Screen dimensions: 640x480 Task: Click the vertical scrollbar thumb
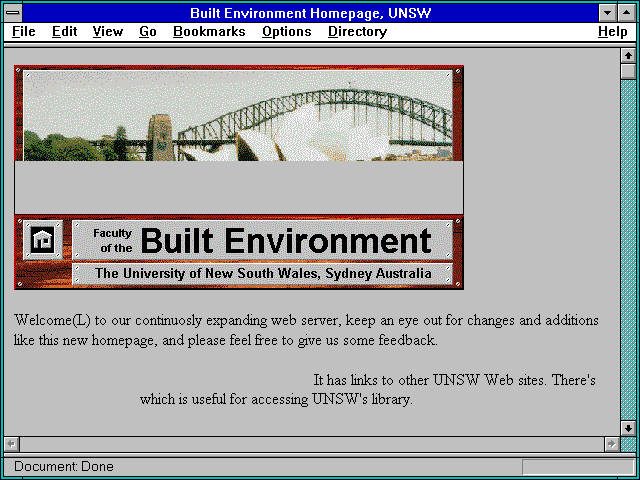click(x=628, y=71)
